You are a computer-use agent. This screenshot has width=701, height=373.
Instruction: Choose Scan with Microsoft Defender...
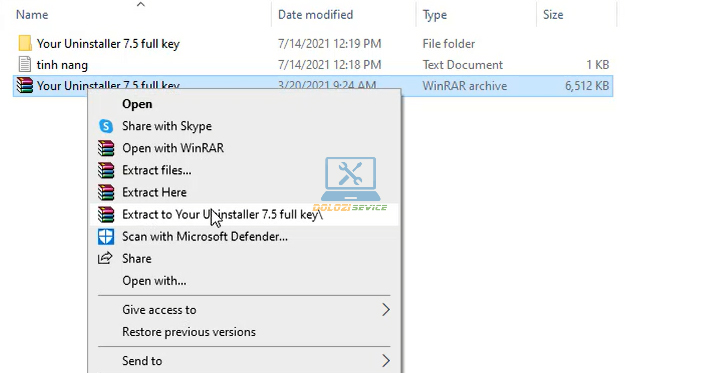[x=205, y=237]
